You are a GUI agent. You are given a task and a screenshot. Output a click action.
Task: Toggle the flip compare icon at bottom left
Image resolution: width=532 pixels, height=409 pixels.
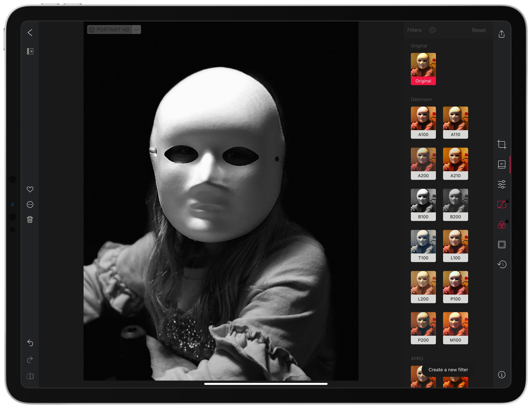click(30, 376)
